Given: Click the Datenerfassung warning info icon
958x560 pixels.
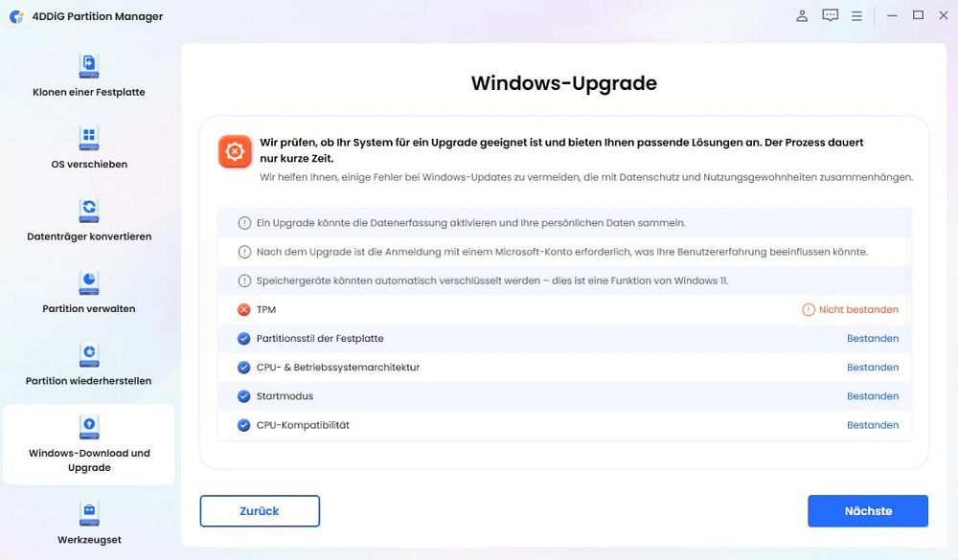Looking at the screenshot, I should pyautogui.click(x=244, y=223).
